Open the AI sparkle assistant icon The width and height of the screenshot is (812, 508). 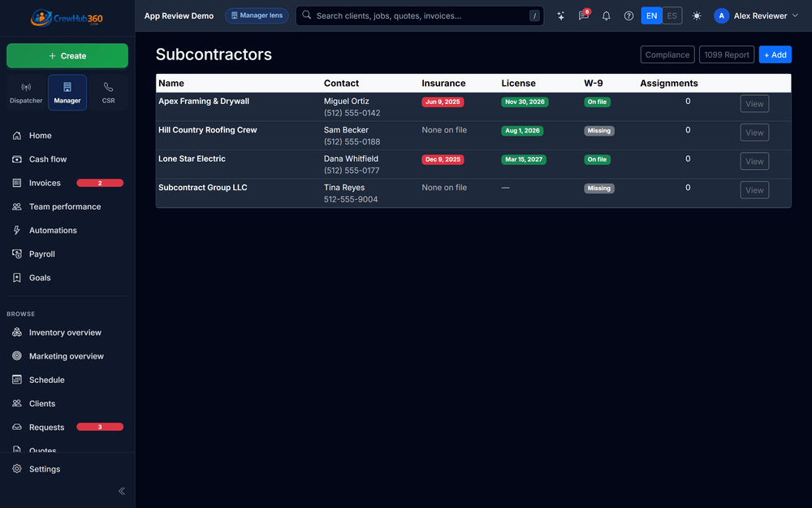(561, 15)
